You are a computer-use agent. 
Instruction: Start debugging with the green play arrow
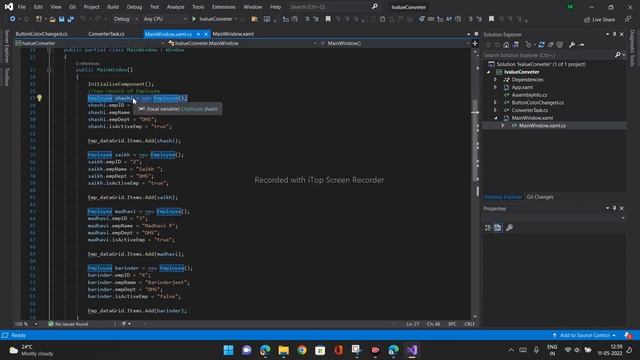194,19
